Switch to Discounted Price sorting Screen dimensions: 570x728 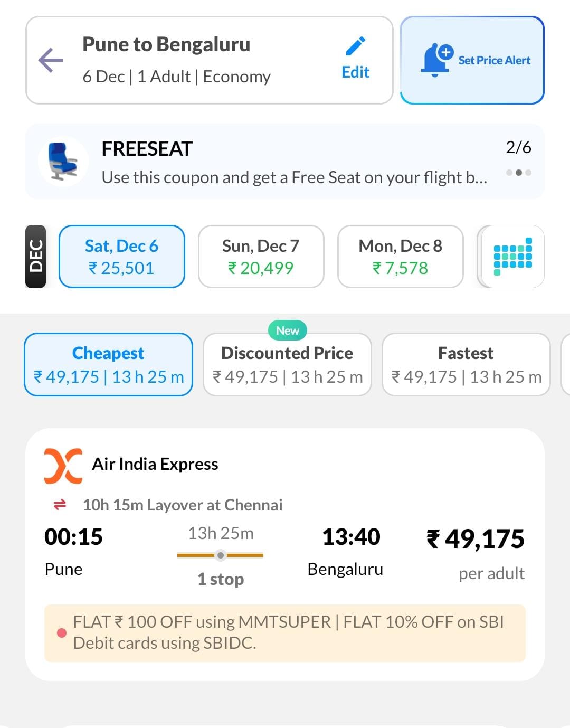click(x=287, y=364)
